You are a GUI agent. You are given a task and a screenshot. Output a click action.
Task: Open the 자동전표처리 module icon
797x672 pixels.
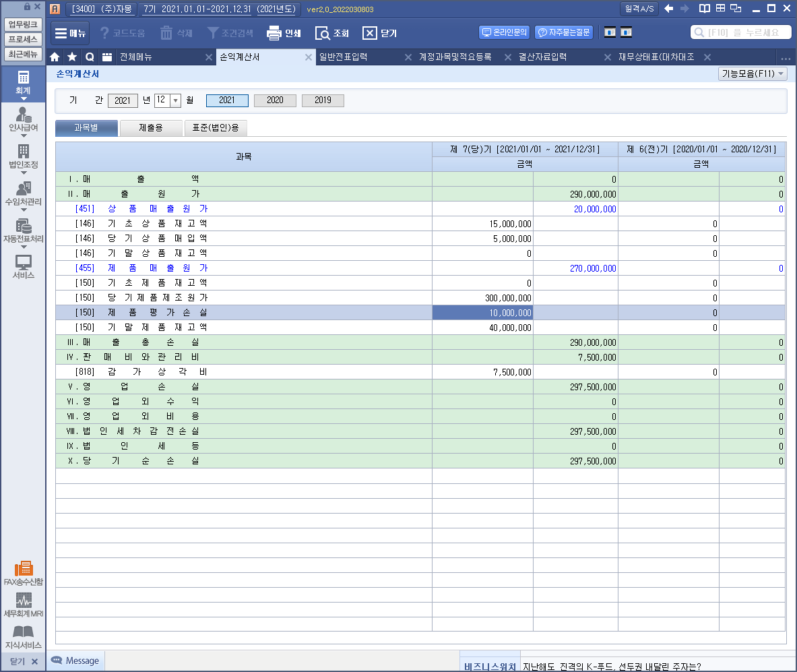coord(24,231)
